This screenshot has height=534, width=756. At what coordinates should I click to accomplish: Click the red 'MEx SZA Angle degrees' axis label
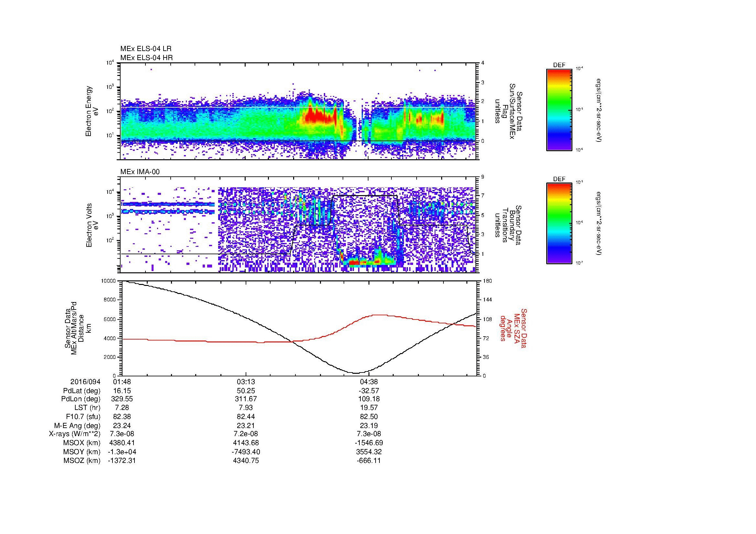pyautogui.click(x=514, y=328)
